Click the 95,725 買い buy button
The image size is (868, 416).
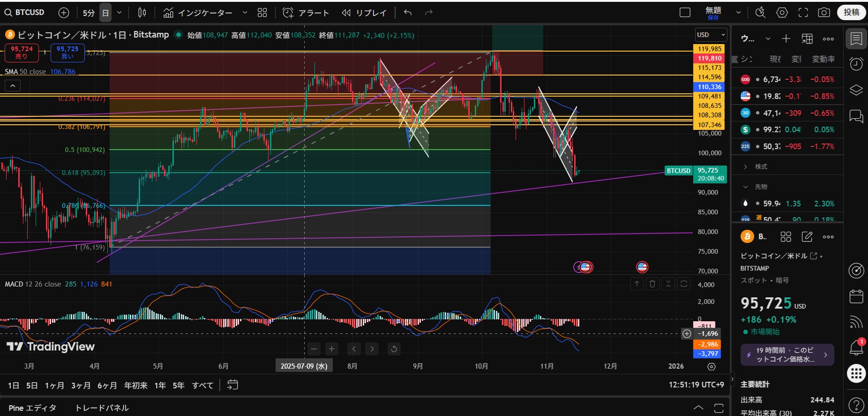pyautogui.click(x=67, y=53)
